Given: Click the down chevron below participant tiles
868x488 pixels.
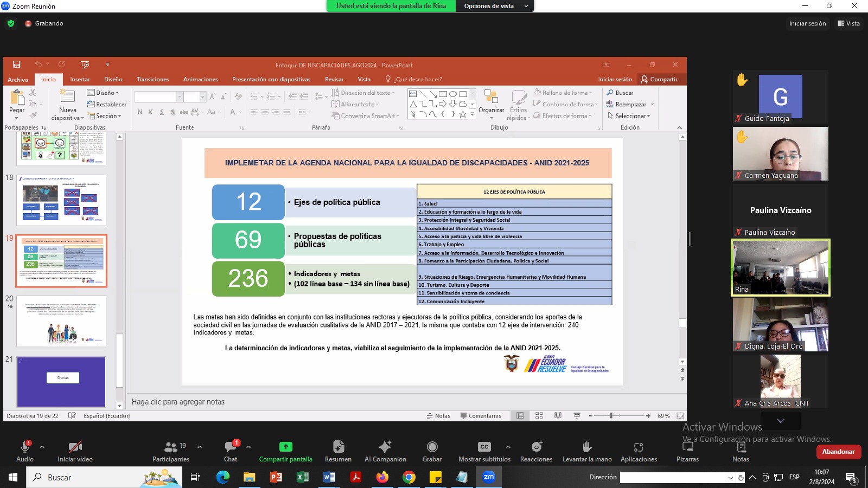Looking at the screenshot, I should click(780, 421).
